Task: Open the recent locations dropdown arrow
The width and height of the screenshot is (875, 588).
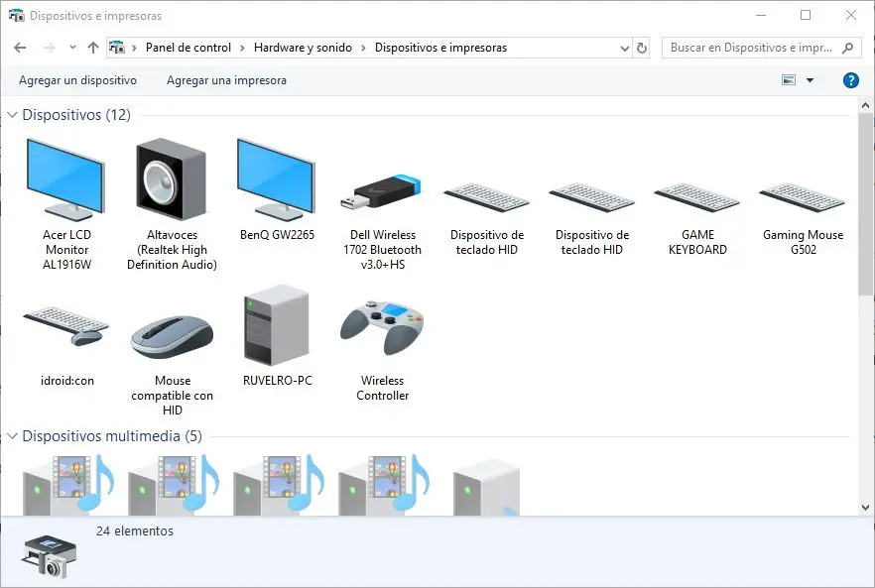Action: (72, 48)
